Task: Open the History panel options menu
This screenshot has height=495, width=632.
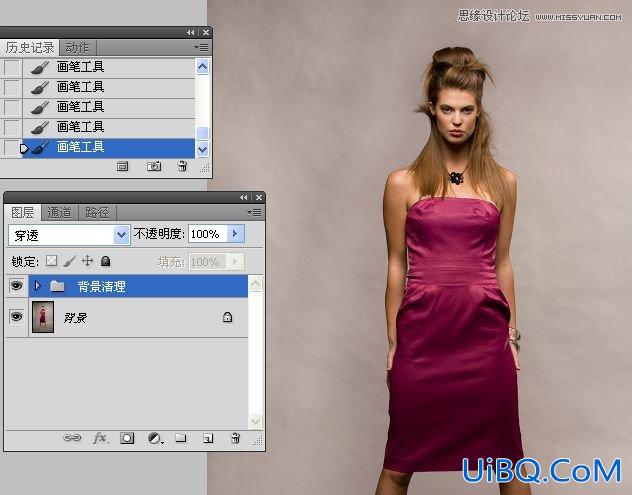Action: click(x=201, y=48)
